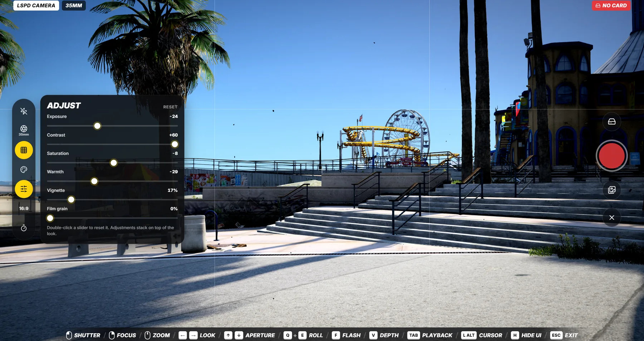Image resolution: width=644 pixels, height=341 pixels.
Task: Click the ADJUST panel heading
Action: pyautogui.click(x=64, y=106)
